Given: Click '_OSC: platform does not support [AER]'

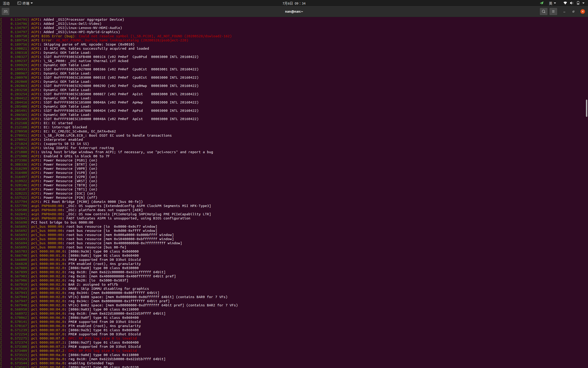Looking at the screenshot, I should (x=105, y=210).
